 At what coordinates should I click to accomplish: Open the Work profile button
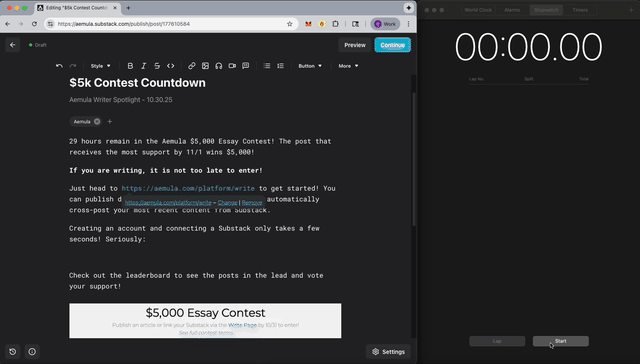385,24
